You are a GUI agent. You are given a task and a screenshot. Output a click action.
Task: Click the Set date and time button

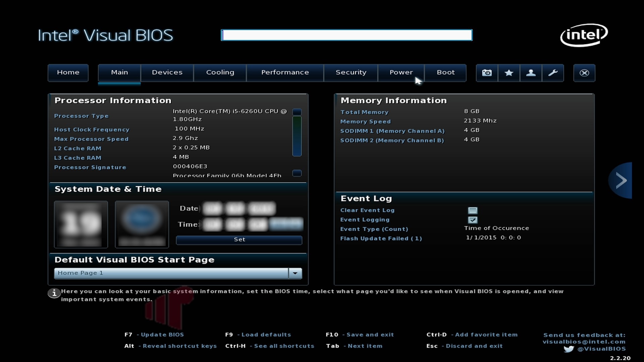(239, 240)
